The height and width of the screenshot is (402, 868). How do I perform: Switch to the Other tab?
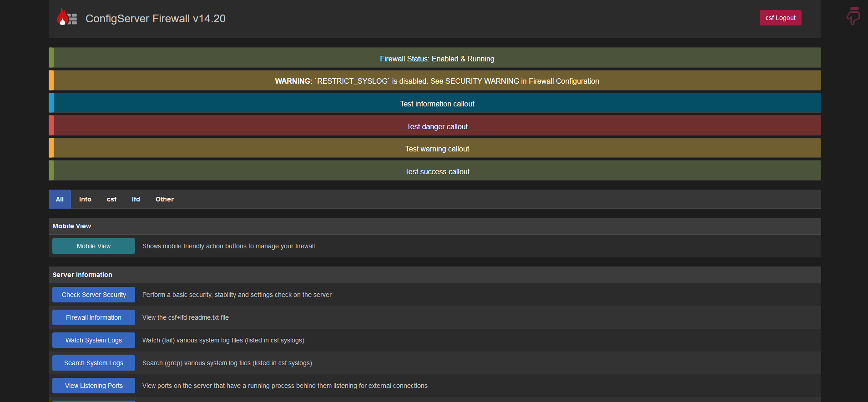(x=165, y=199)
